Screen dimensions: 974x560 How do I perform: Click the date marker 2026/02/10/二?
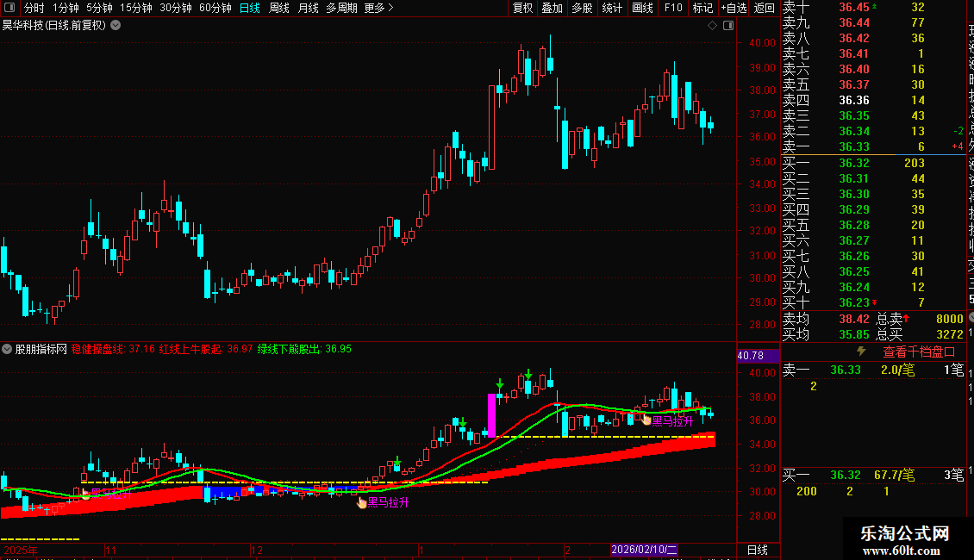tap(644, 550)
